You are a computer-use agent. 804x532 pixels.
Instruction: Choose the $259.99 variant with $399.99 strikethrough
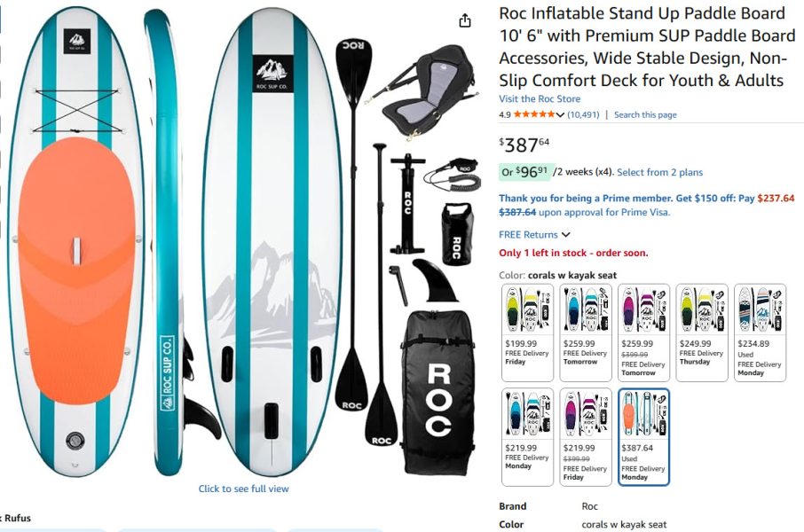click(643, 332)
